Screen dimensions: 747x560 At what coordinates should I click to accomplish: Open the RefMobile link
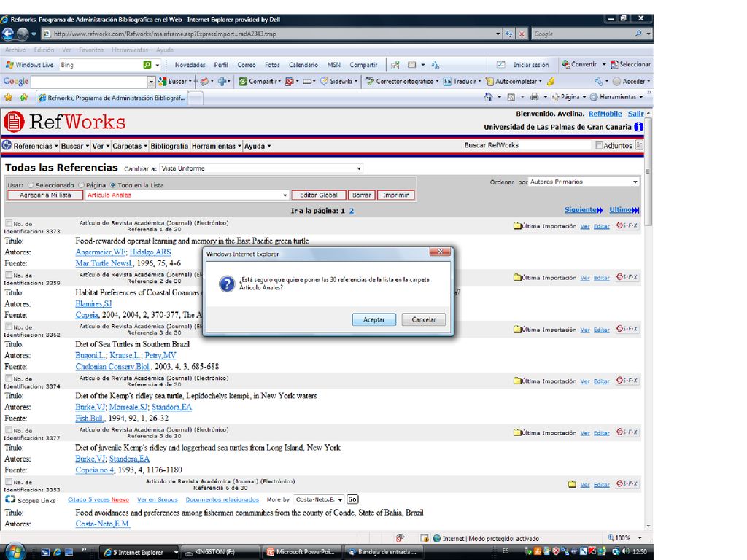[x=605, y=114]
